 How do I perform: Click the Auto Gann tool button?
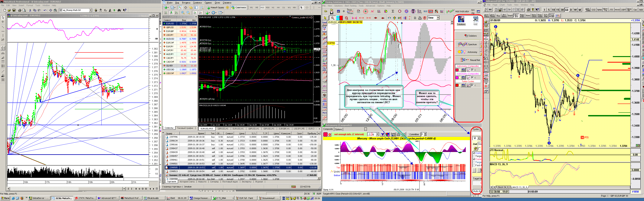(486, 16)
